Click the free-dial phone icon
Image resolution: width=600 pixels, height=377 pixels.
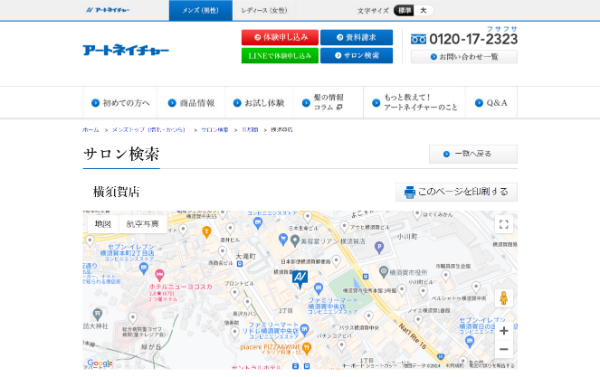[x=418, y=39]
